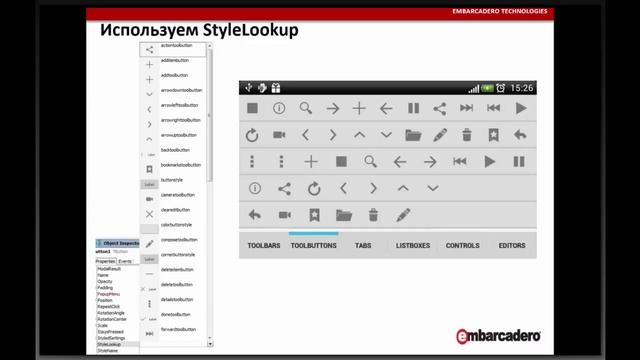Screen dimensions: 640x360
Task: Click the style list scrollbar thumb
Action: coord(210,116)
